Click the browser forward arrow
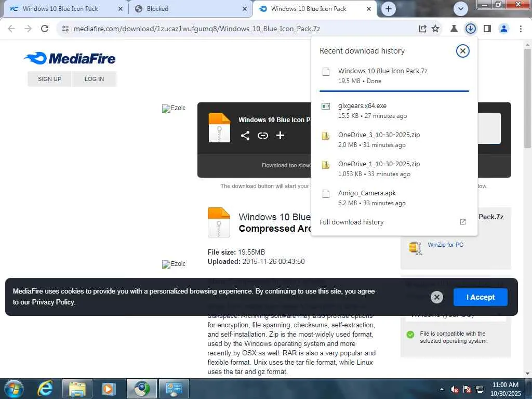The width and height of the screenshot is (532, 399). point(28,29)
